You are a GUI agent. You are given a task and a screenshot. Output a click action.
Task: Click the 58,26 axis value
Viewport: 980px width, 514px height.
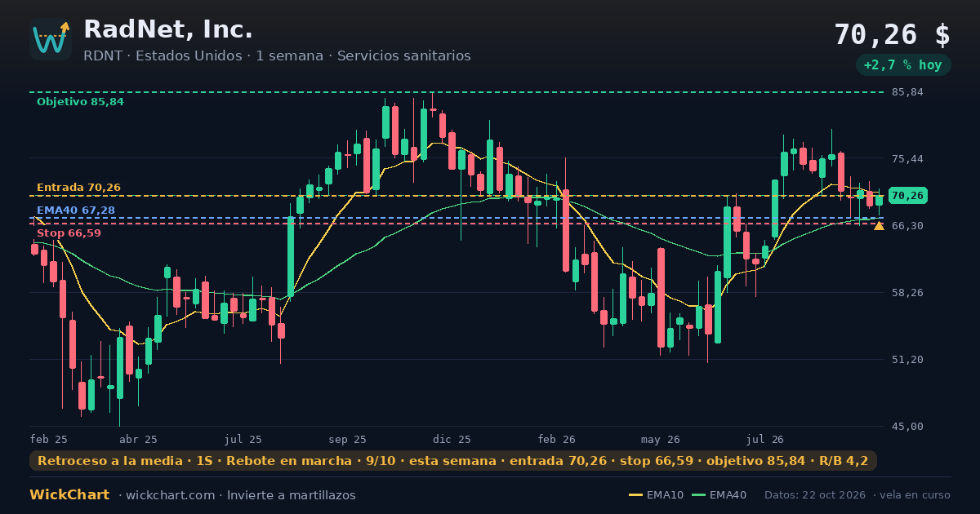(x=907, y=292)
